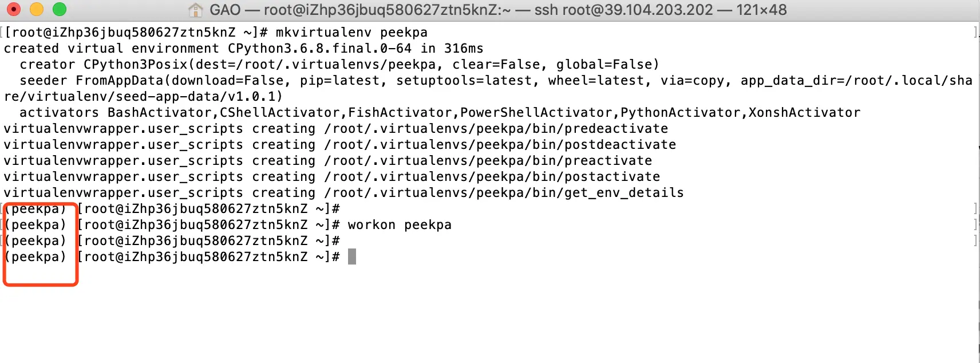Click the preactivate script path
The width and height of the screenshot is (980, 363).
(488, 161)
